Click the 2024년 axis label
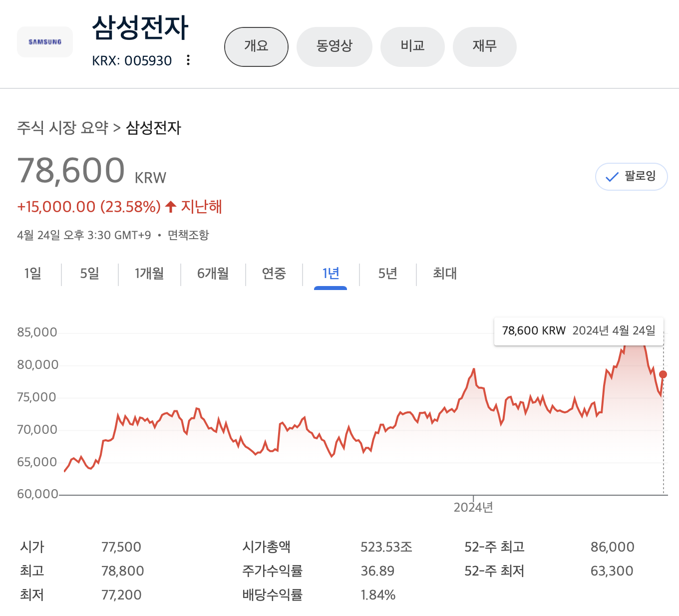This screenshot has width=679, height=616. 473,508
